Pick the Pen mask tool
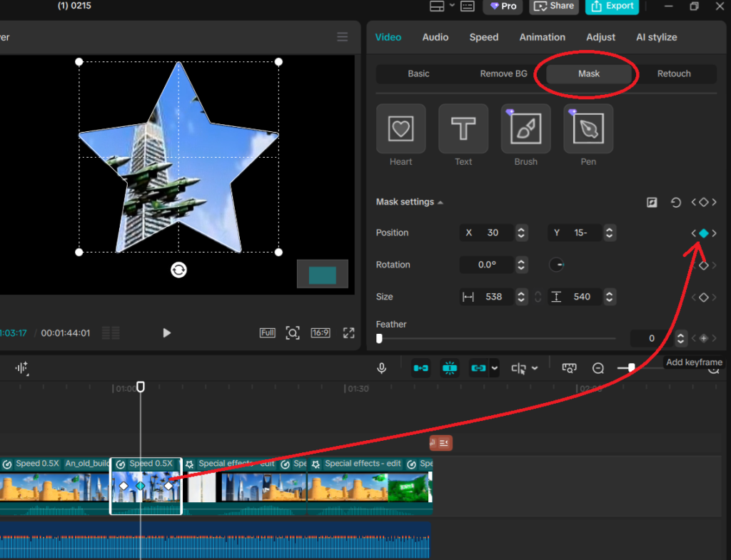Viewport: 731px width, 560px height. pos(588,129)
